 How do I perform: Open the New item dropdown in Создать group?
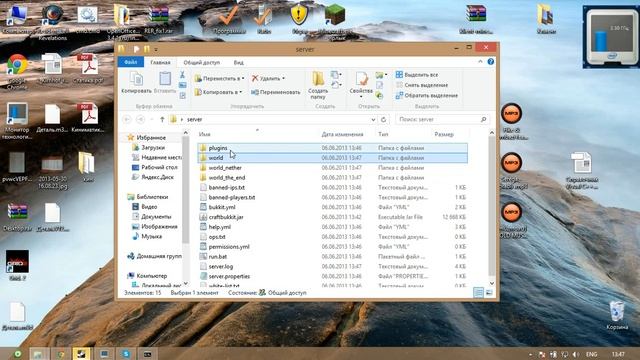tap(337, 75)
